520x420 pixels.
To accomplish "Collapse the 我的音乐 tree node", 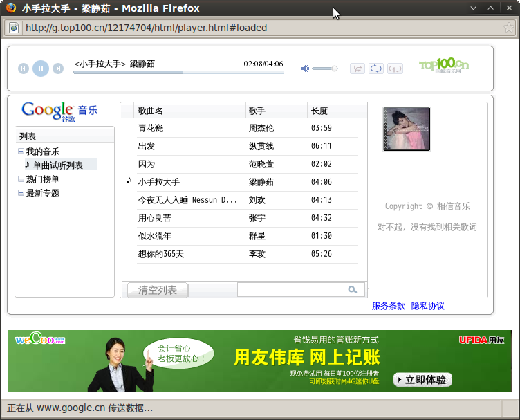I will pos(21,152).
